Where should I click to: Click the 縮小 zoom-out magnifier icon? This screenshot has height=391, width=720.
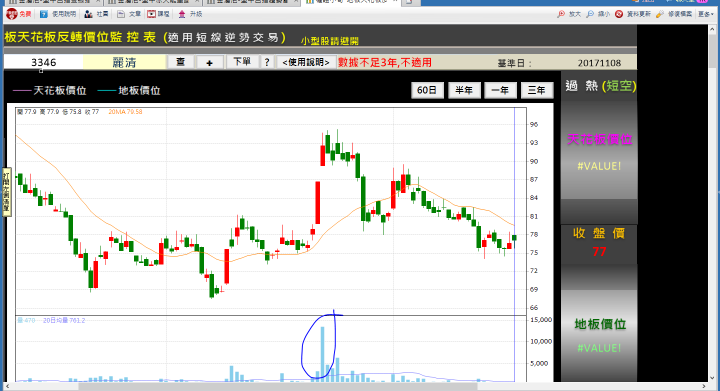point(590,14)
